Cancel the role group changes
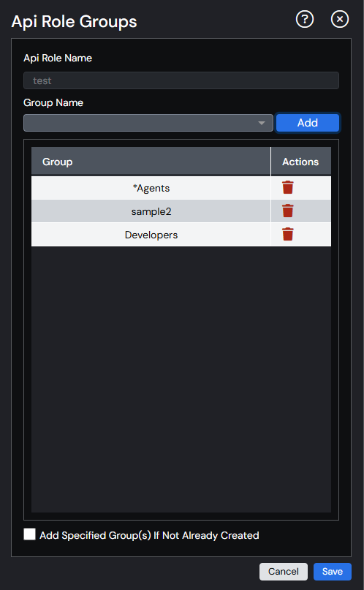The height and width of the screenshot is (590, 364). pos(283,571)
